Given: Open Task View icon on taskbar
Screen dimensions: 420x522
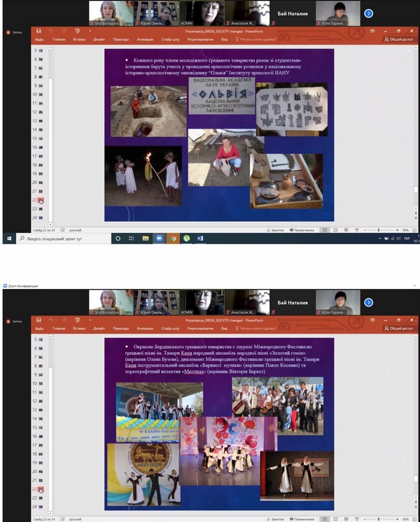Looking at the screenshot, I should 131,239.
